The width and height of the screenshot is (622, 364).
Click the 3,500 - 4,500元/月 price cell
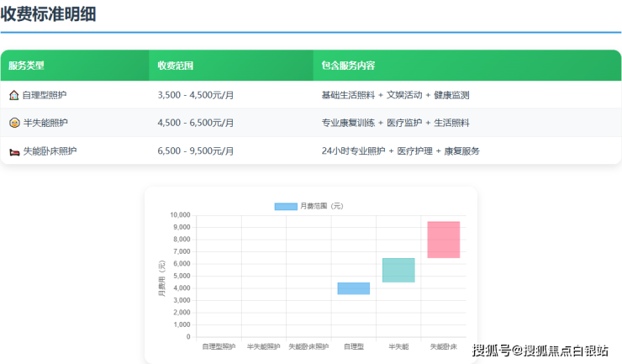tap(196, 95)
